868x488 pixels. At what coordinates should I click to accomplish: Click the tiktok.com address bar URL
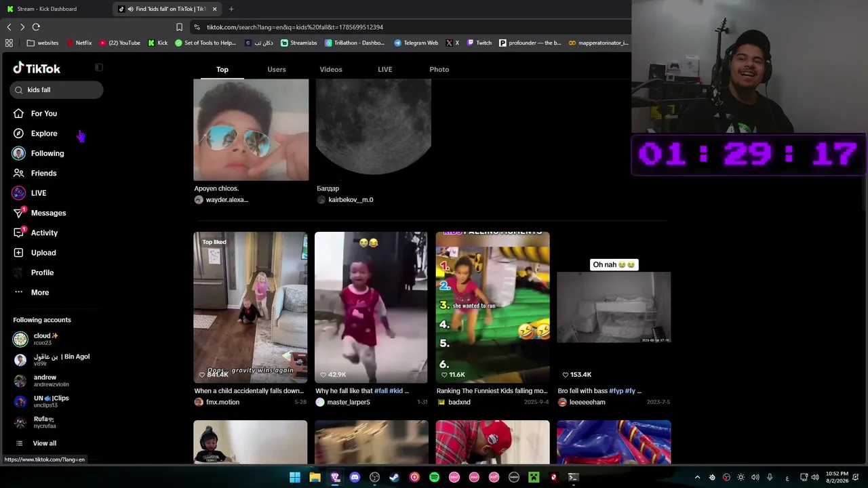[x=295, y=27]
